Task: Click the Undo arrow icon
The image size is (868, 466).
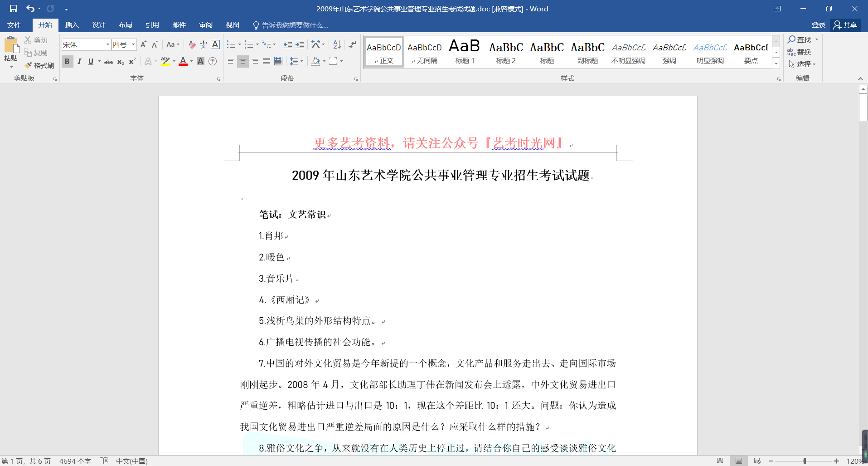Action: [x=30, y=9]
